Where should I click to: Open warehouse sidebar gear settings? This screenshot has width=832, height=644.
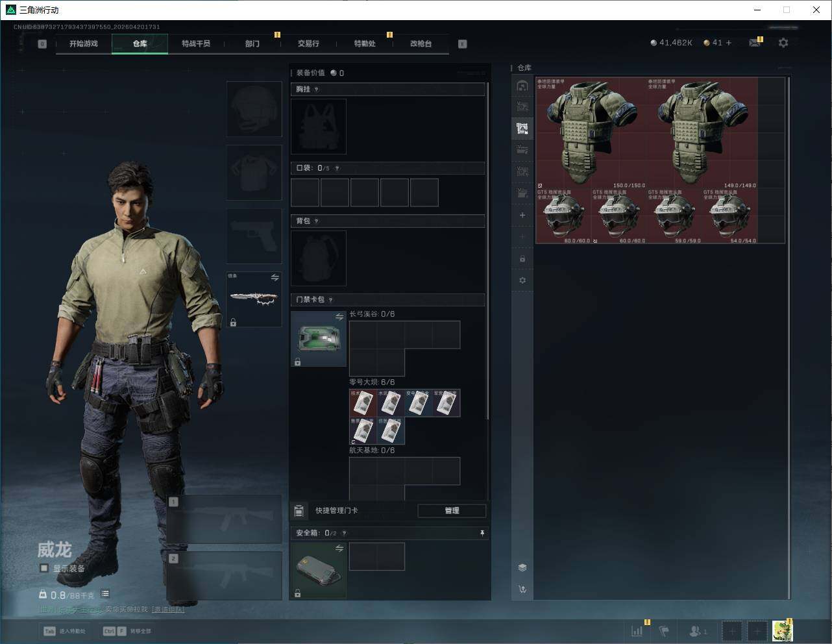point(522,280)
